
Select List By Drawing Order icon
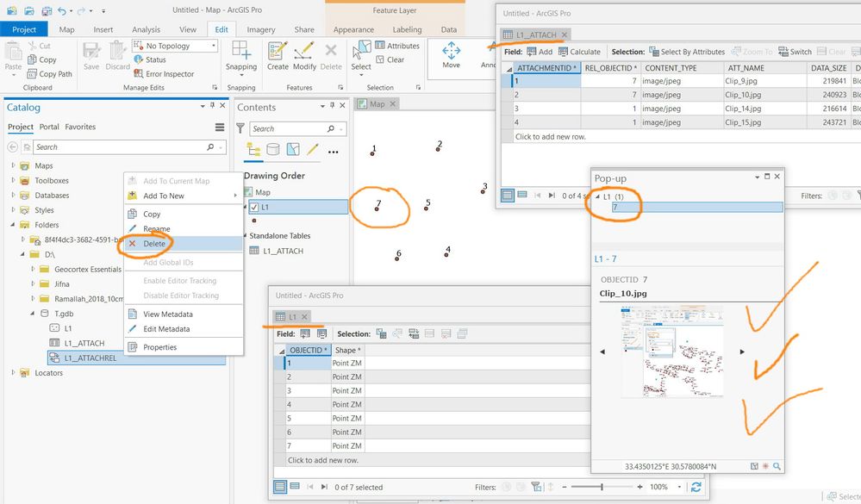coord(253,149)
